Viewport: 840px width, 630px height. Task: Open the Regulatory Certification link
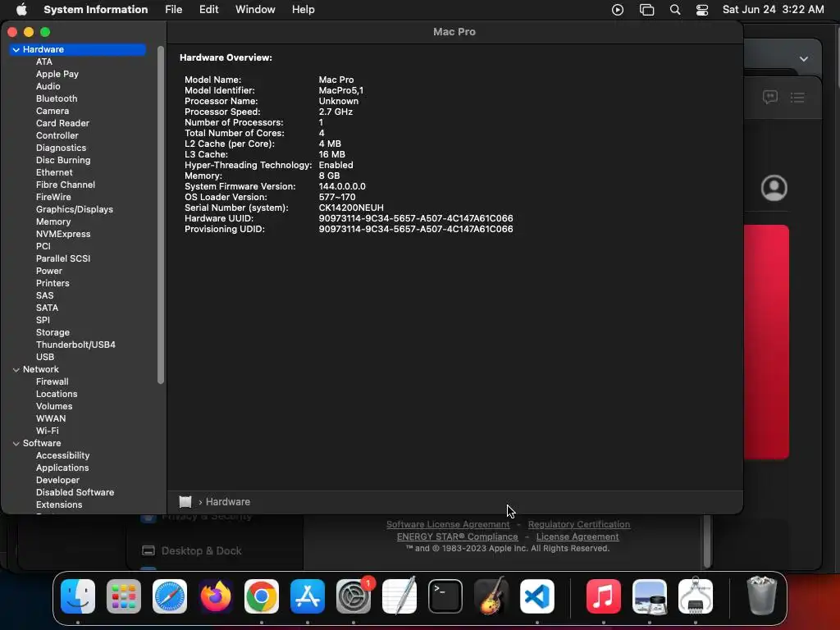coord(579,524)
